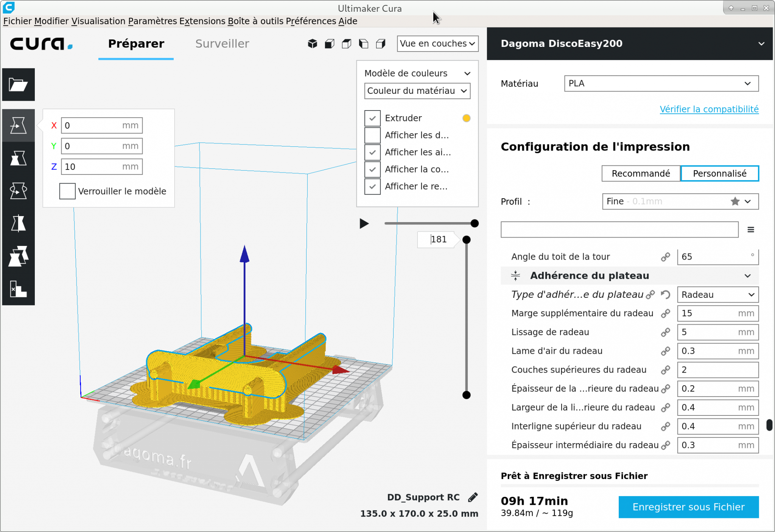Switch to the Préparer tab

pos(136,44)
